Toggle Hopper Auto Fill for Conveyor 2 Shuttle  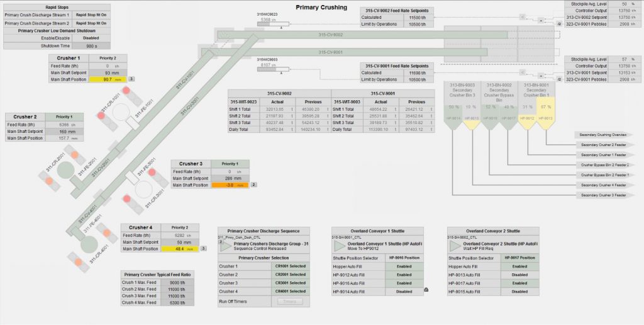point(519,266)
